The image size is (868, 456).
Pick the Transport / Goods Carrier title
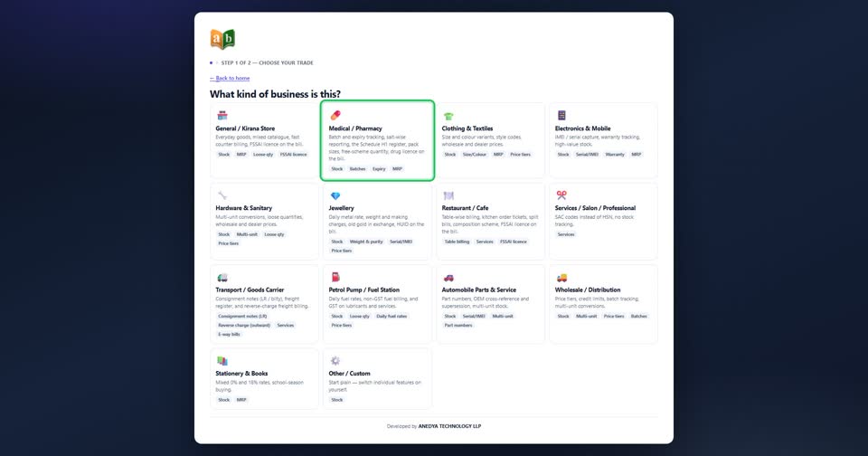click(250, 290)
